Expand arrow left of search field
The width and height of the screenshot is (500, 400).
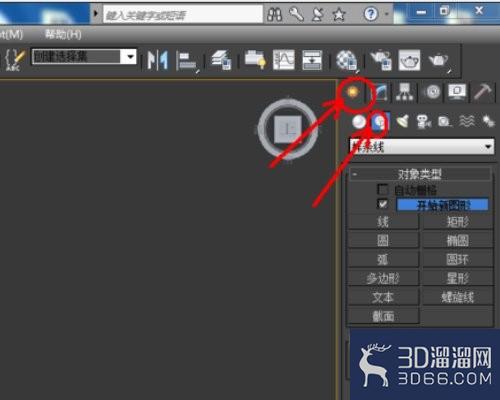pos(96,14)
